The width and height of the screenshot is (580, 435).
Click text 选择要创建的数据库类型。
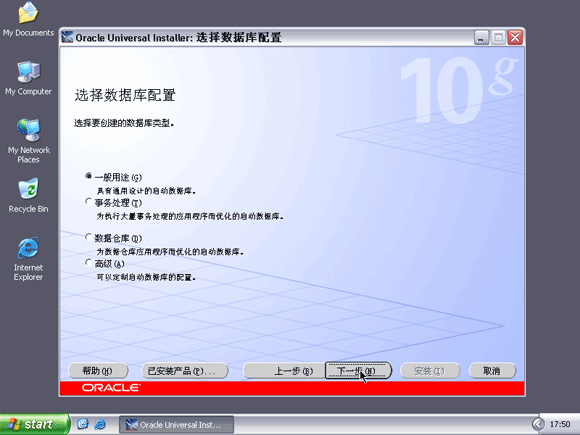124,123
